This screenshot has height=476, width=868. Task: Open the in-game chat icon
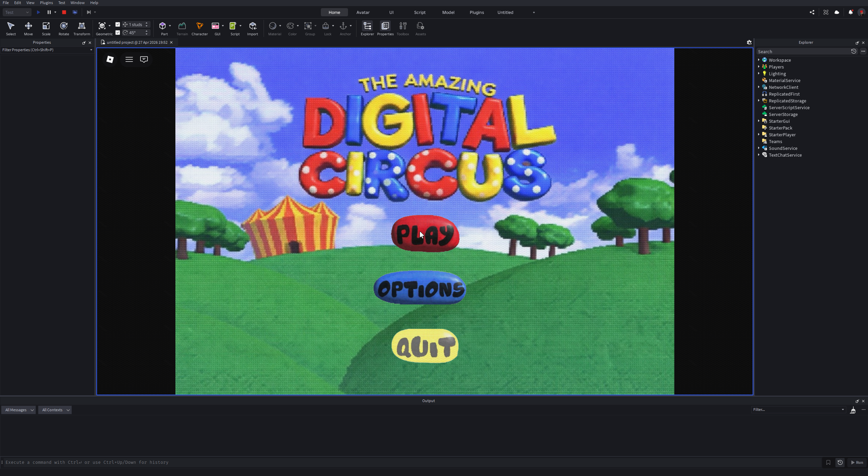click(144, 59)
